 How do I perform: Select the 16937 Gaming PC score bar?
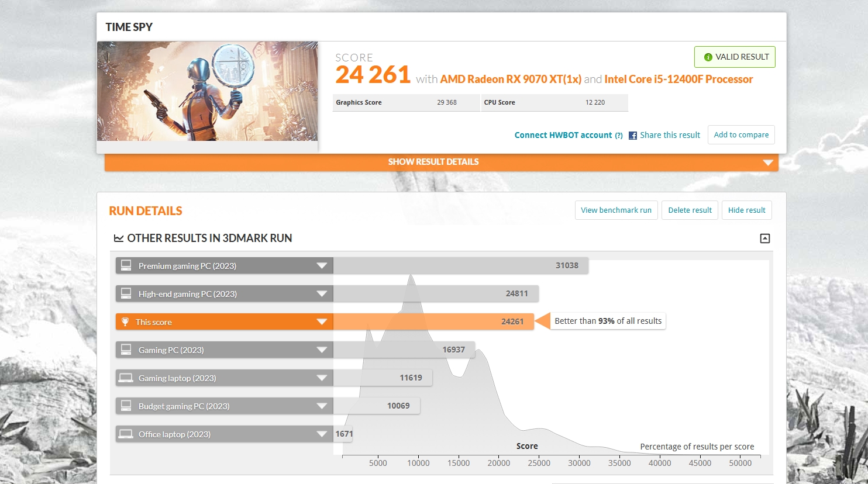point(404,350)
